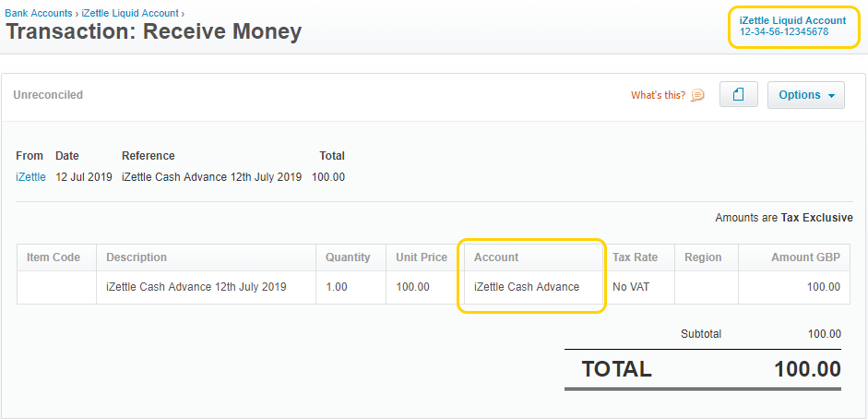The image size is (868, 419).
Task: Click the Subtotal label
Action: (700, 334)
